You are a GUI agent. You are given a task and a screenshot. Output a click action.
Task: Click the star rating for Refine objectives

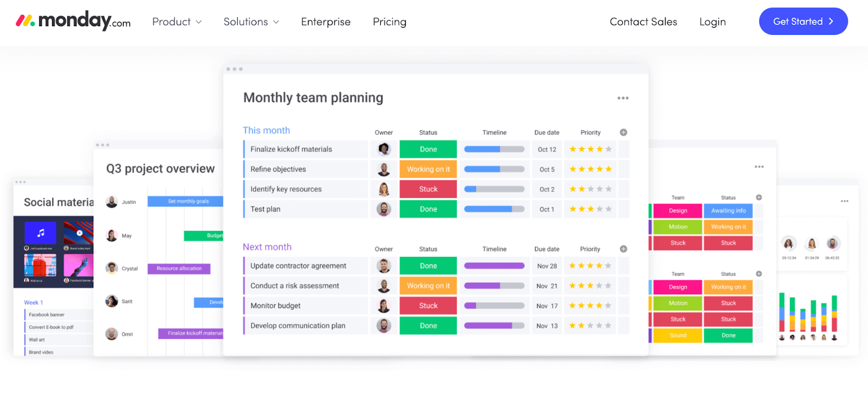(x=590, y=169)
